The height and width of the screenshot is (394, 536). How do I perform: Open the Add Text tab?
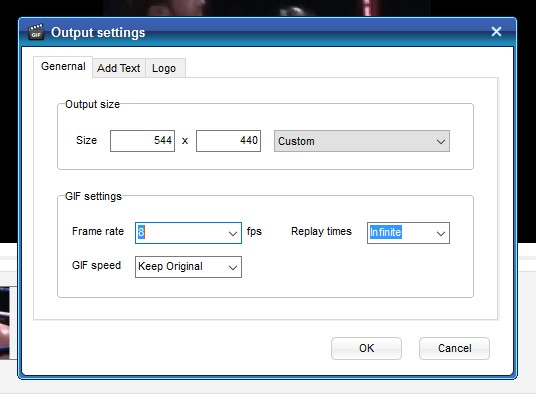[119, 68]
